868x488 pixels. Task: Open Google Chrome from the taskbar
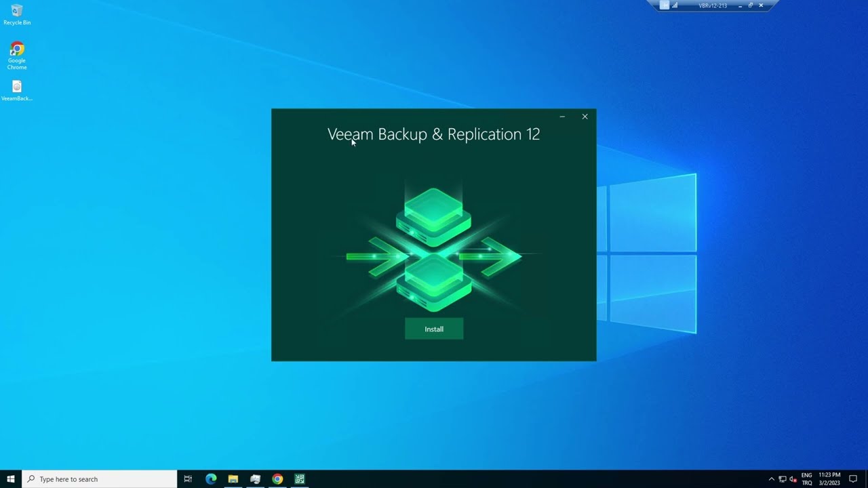point(277,479)
